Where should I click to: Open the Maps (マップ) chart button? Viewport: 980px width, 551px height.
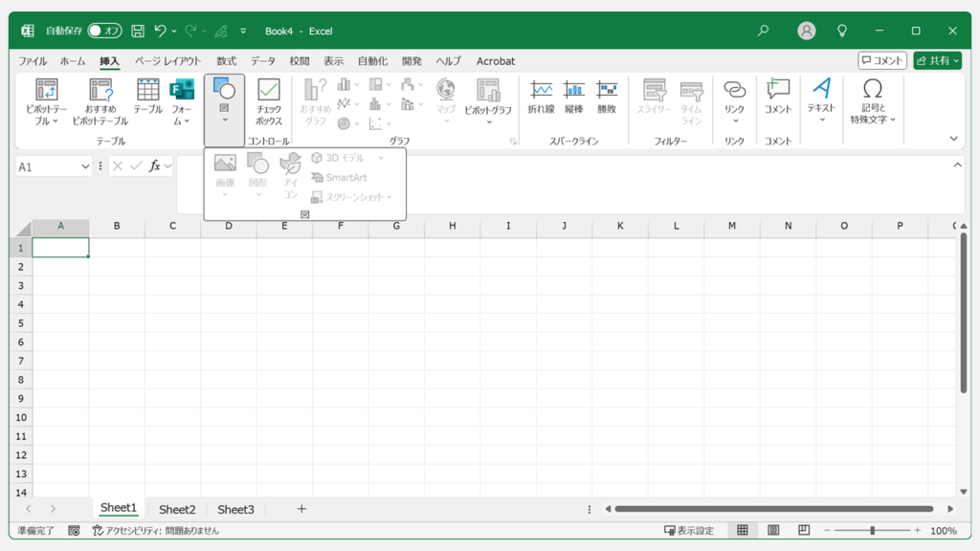446,101
